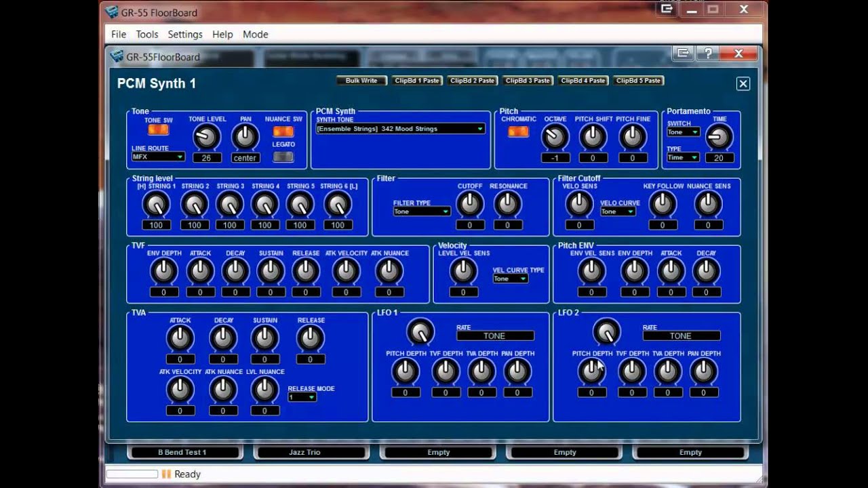868x488 pixels.
Task: Open the FILTER TYPE dropdown
Action: coord(422,211)
